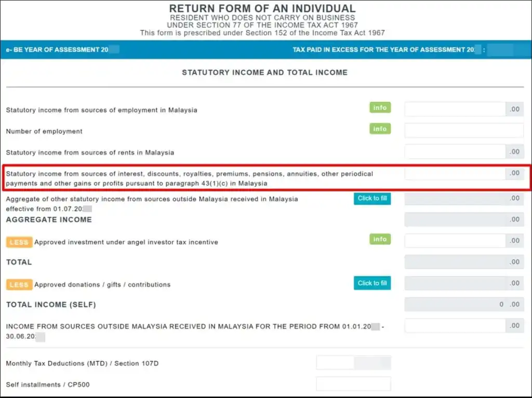This screenshot has width=532, height=398.
Task: Focus statutory income from employment field
Action: pyautogui.click(x=455, y=109)
